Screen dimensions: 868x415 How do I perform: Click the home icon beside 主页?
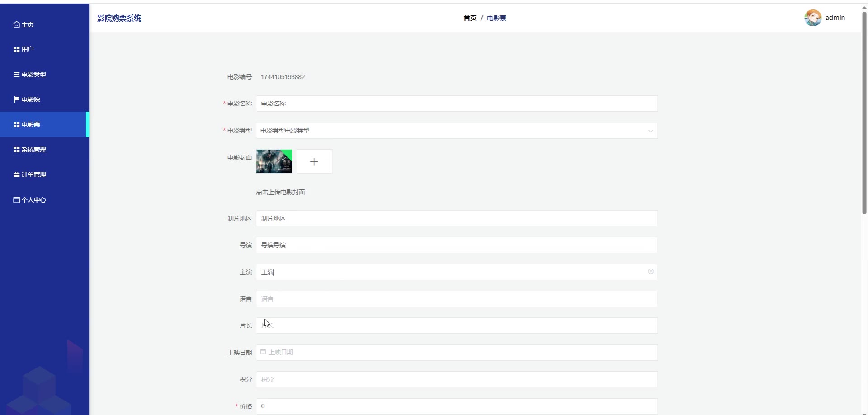[x=17, y=24]
